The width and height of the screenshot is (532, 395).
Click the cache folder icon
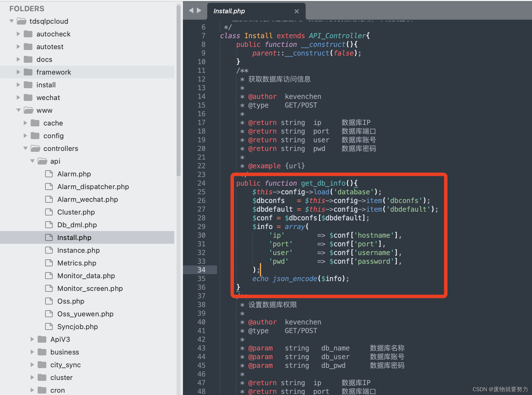click(35, 123)
